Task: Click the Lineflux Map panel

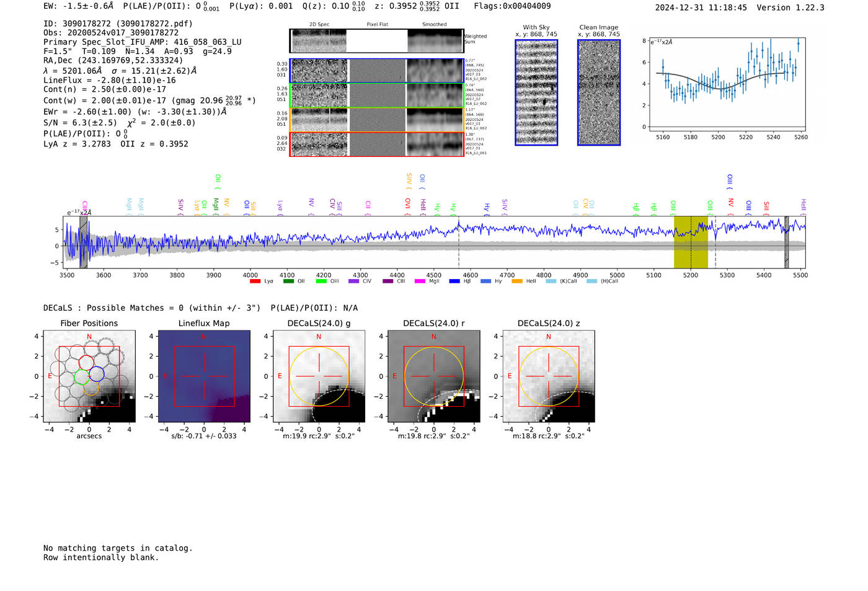Action: [x=204, y=376]
